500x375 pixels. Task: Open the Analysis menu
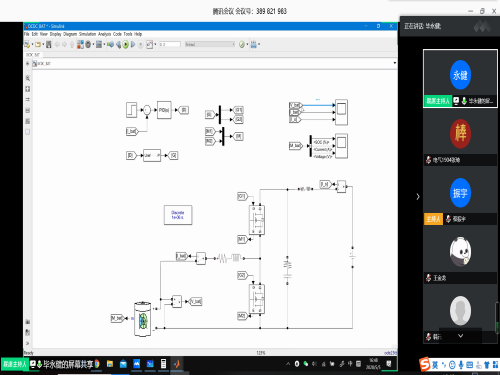pos(104,34)
